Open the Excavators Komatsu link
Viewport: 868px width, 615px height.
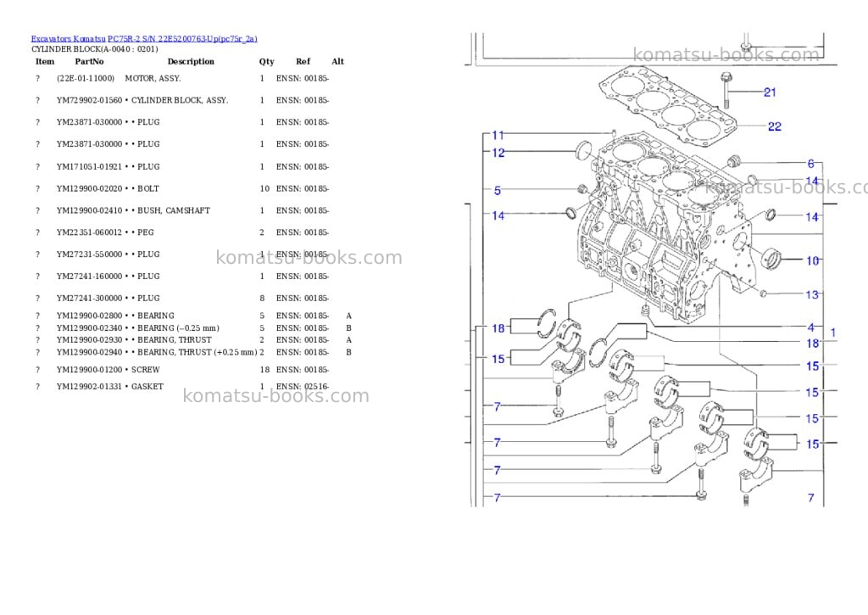(68, 39)
